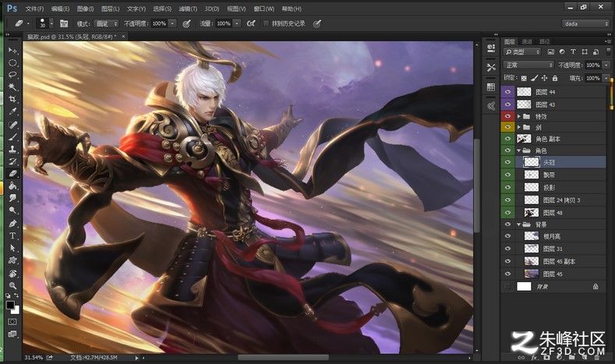The image size is (615, 364).
Task: Open the Swatches grid collapsed panel icon
Action: pos(491,87)
